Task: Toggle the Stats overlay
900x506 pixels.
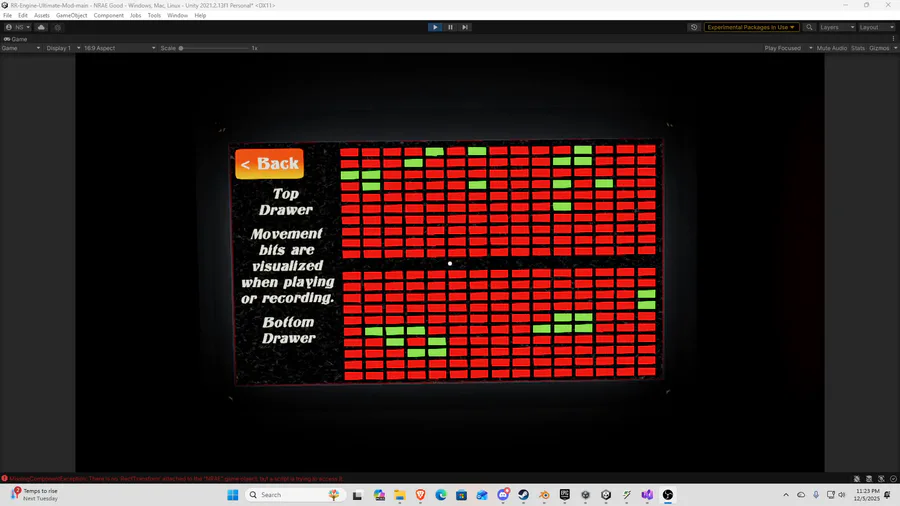Action: (x=858, y=48)
